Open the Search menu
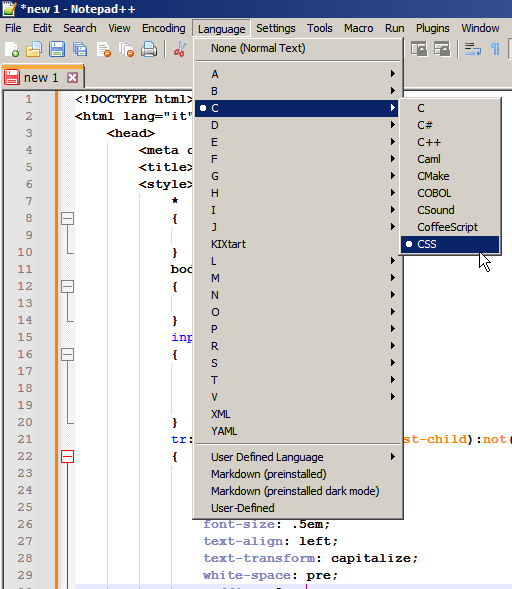The width and height of the screenshot is (512, 589). [80, 29]
